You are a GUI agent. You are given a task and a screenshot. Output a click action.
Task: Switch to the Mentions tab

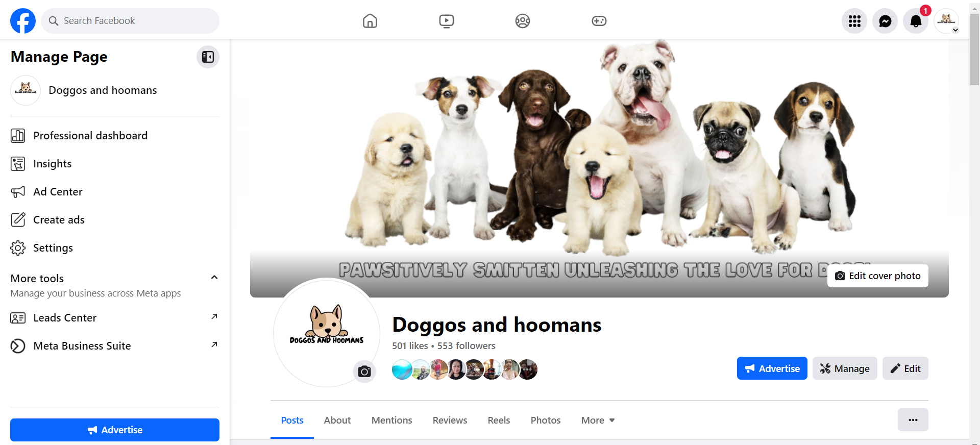[x=391, y=421]
